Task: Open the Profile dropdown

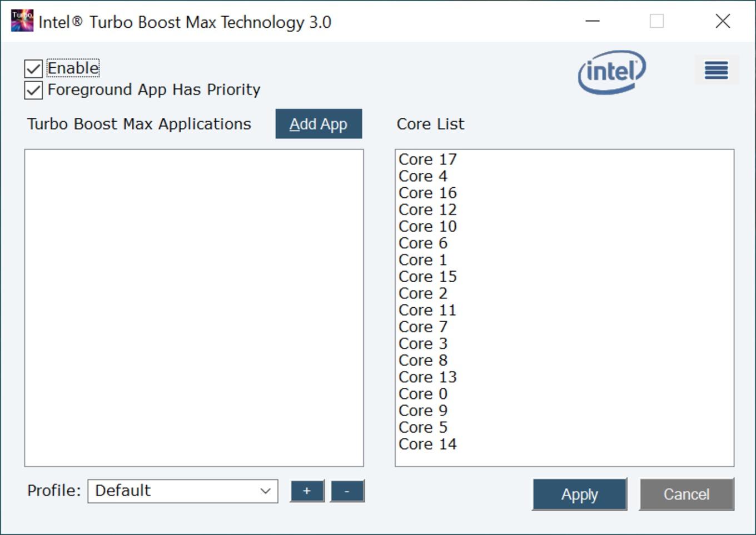Action: click(x=183, y=491)
